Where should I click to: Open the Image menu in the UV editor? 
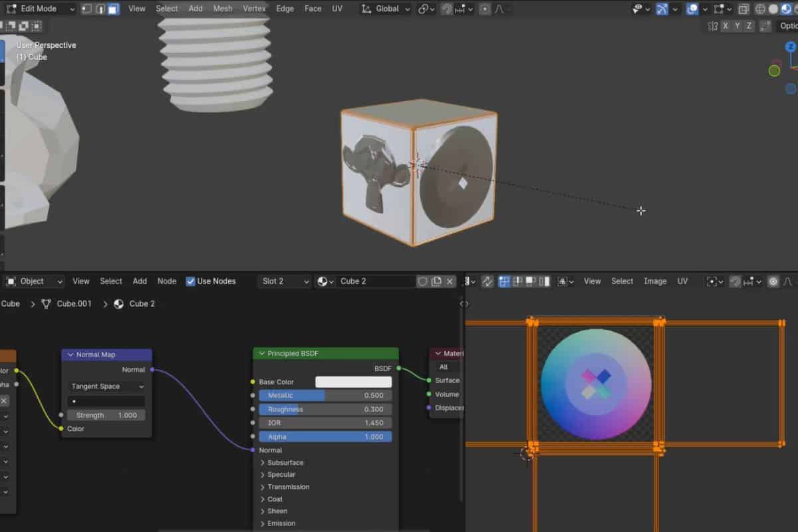click(x=655, y=281)
